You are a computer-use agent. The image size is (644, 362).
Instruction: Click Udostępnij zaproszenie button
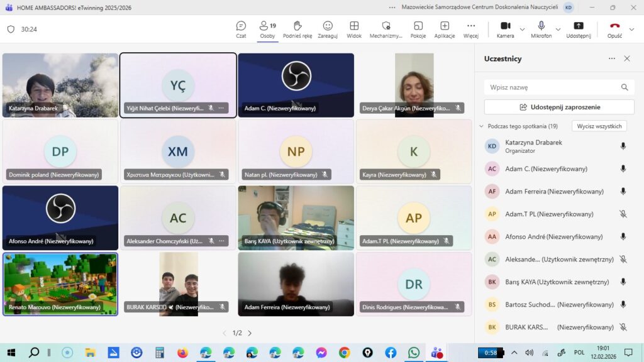(559, 107)
